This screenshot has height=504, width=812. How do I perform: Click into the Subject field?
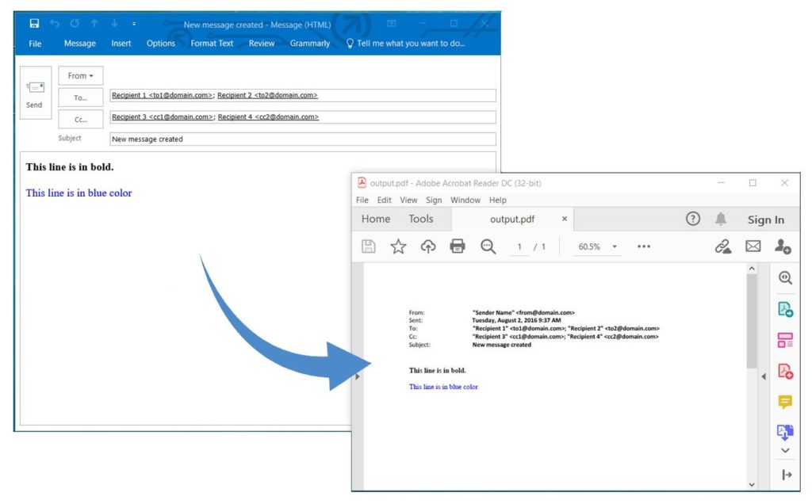click(x=302, y=139)
